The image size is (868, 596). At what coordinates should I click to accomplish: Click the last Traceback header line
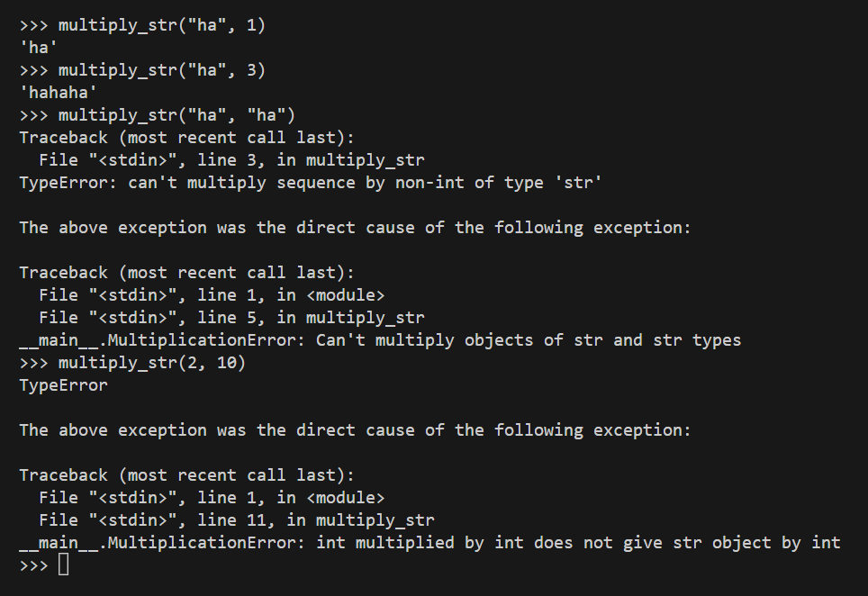(x=186, y=475)
